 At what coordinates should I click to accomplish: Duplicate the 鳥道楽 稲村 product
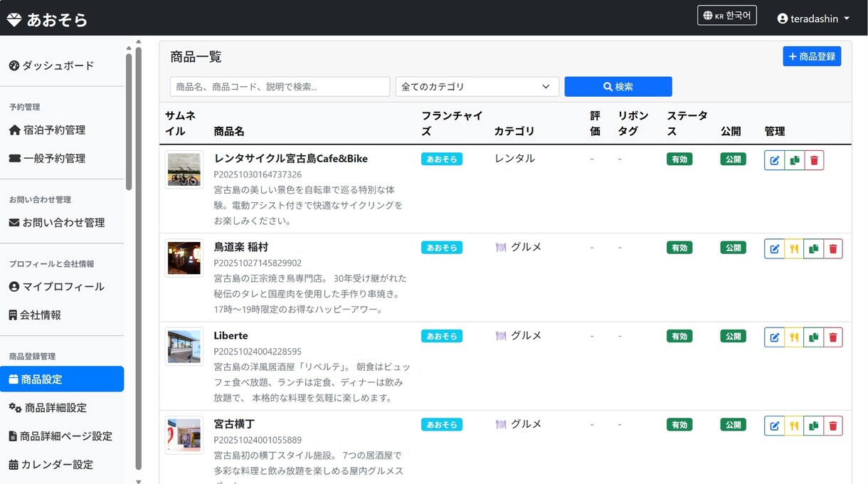813,248
